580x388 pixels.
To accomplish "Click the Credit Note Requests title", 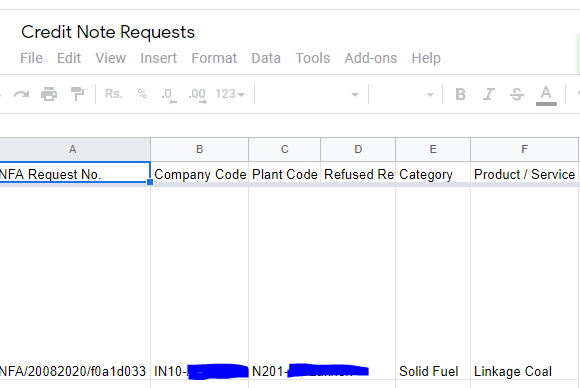I will pyautogui.click(x=108, y=32).
